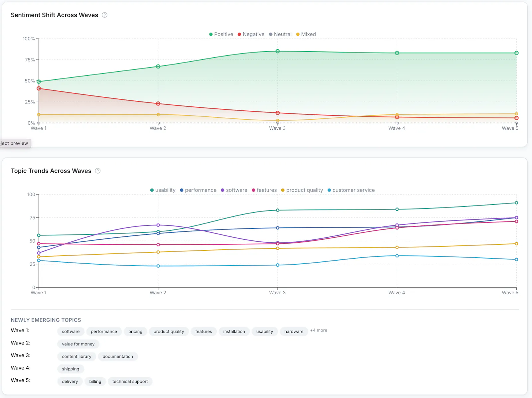Select the hardware topic chip
Screen dimensions: 532x398
coord(294,332)
